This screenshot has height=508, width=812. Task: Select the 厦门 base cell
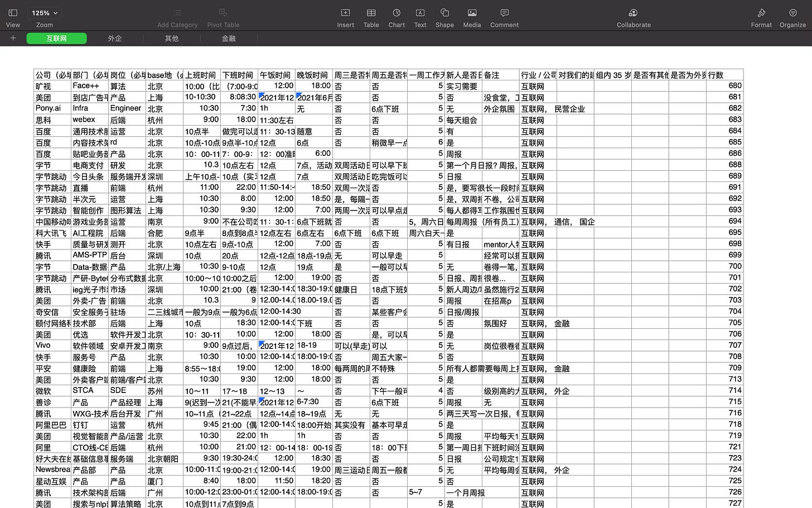165,481
